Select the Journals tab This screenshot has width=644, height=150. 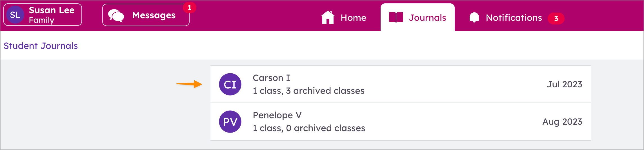[427, 18]
